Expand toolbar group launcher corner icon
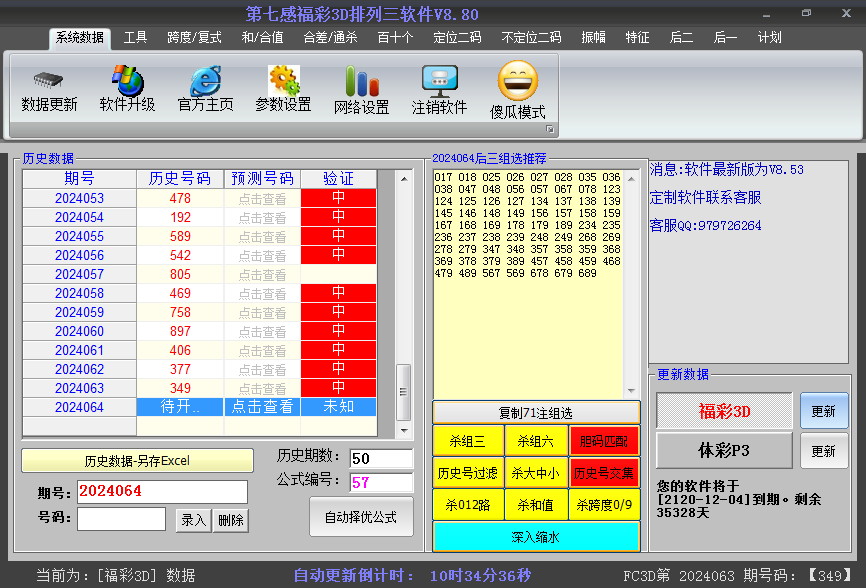The image size is (866, 588). click(x=550, y=129)
